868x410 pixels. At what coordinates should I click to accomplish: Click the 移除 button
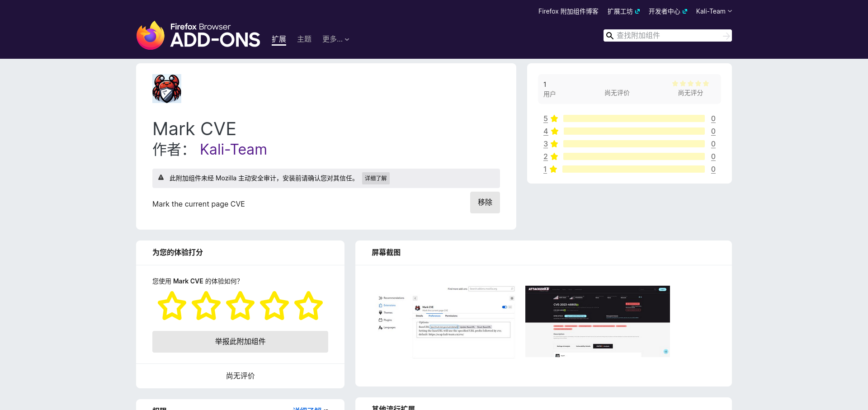(x=485, y=203)
